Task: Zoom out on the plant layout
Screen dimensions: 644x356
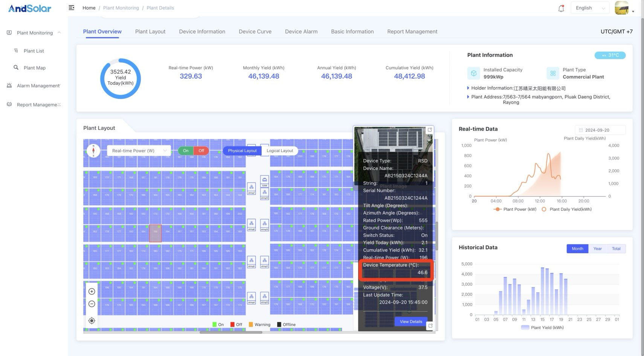Action: click(92, 304)
